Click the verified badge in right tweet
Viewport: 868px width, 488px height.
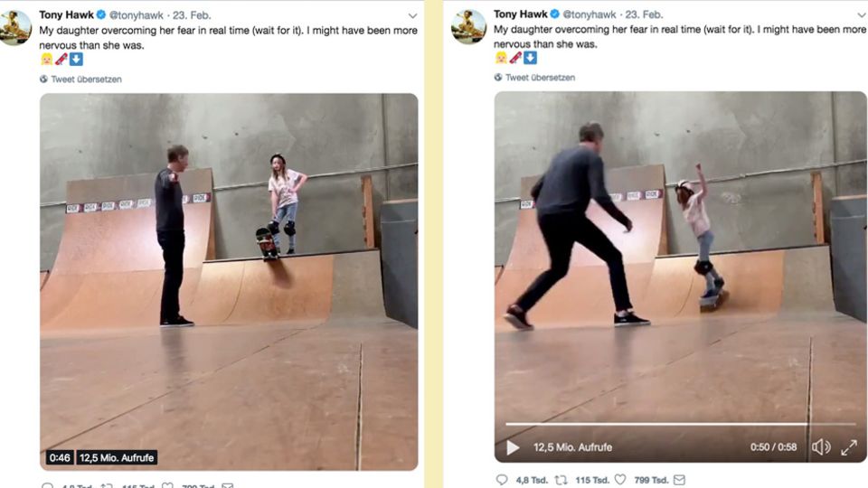click(x=555, y=14)
